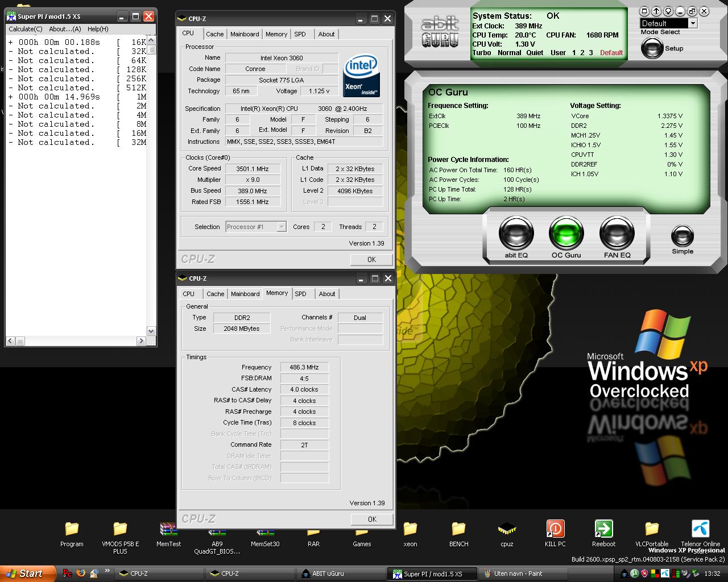Open the xeon desktop folder
Viewport: 728px width, 582px height.
pyautogui.click(x=410, y=534)
